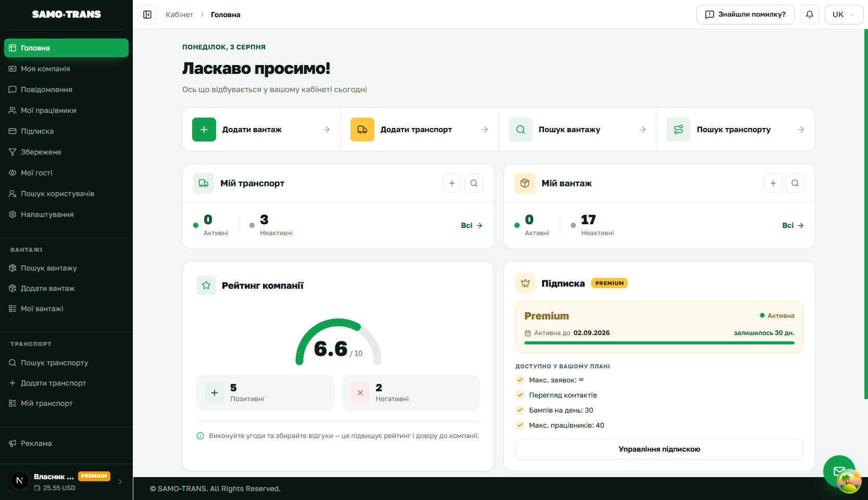Click the check icon beside 'Бампів на день: 30'

pos(520,410)
